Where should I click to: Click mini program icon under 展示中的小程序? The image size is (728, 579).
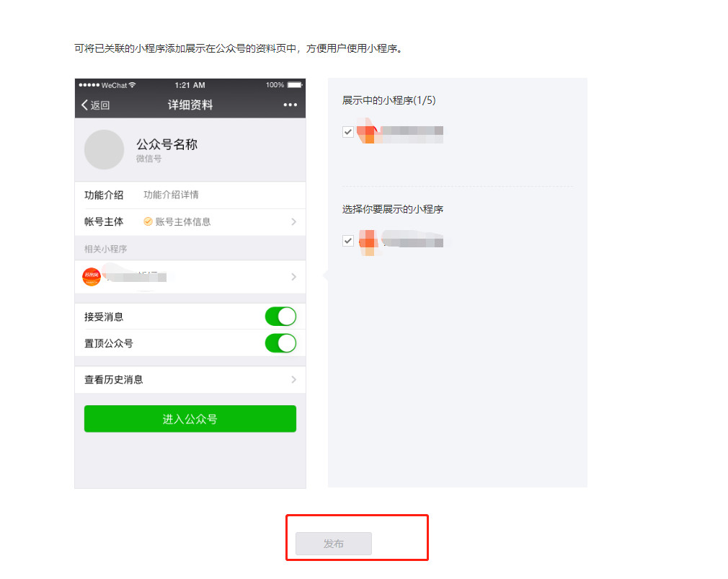click(x=368, y=131)
